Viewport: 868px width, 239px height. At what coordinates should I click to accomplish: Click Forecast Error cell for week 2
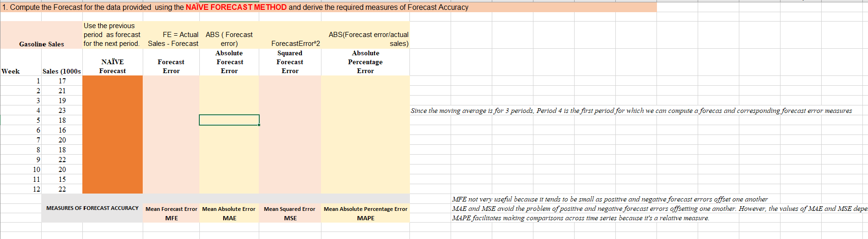(171, 91)
